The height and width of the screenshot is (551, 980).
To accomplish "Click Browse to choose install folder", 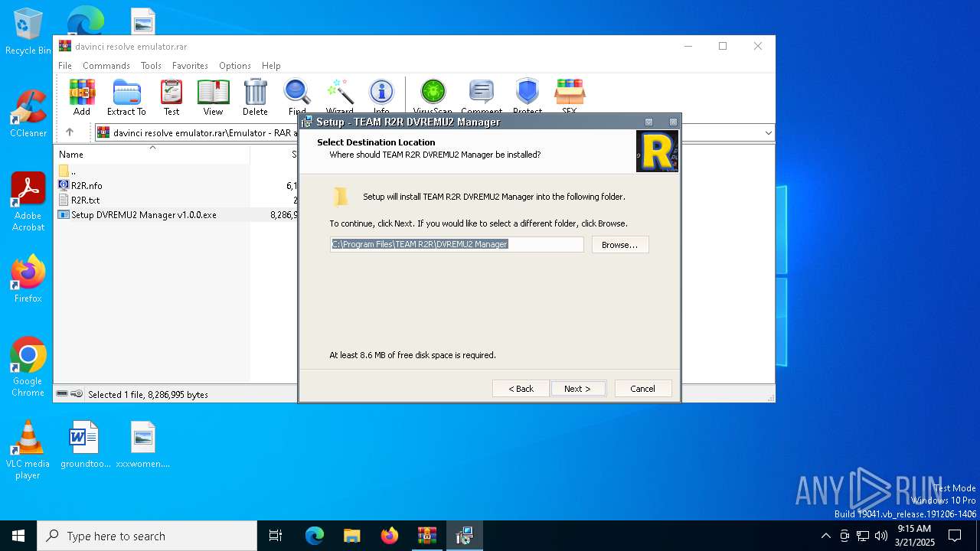I will 620,245.
